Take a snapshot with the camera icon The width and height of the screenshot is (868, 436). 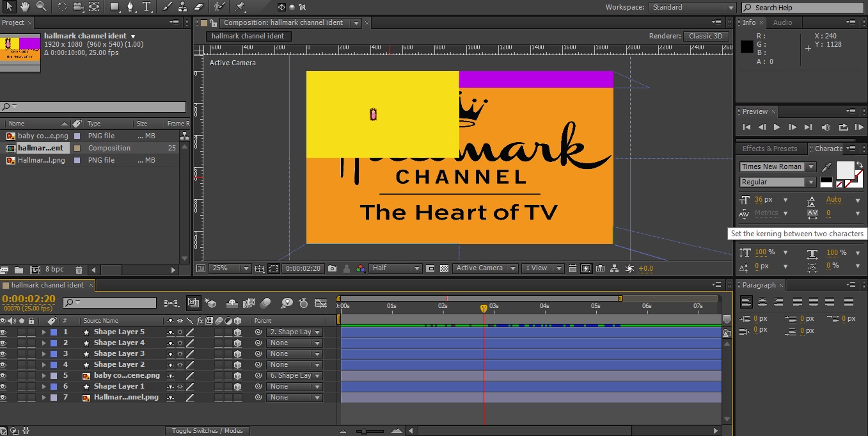pos(332,268)
